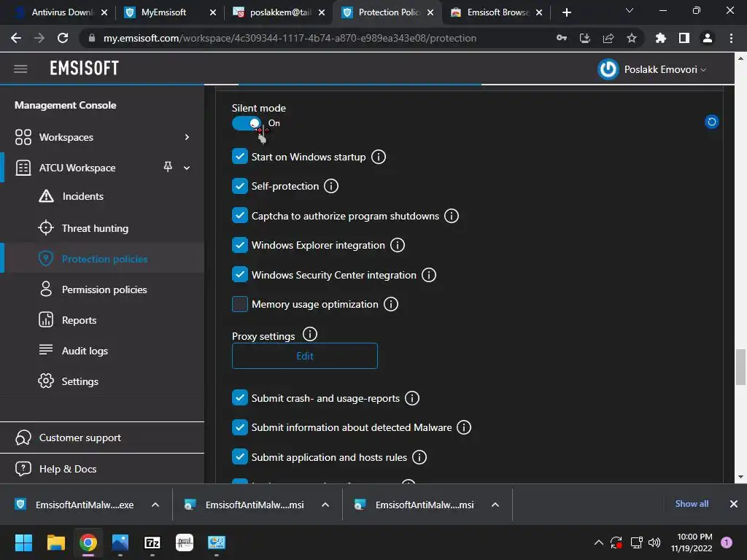Switch to MyEmsisoft tab
The image size is (747, 560).
tap(169, 12)
